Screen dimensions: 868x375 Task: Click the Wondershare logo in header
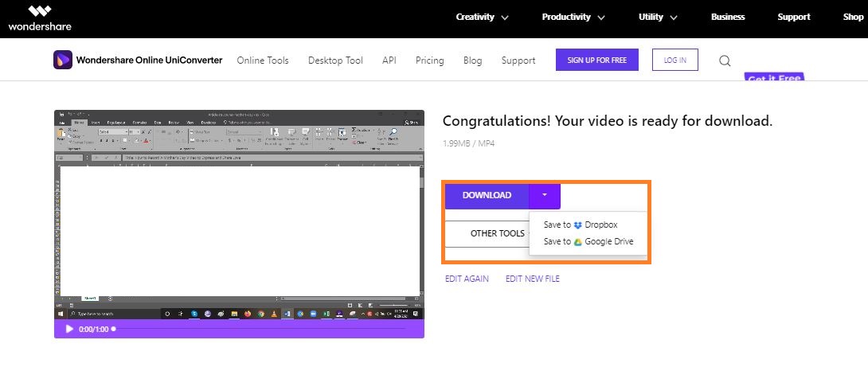coord(40,18)
